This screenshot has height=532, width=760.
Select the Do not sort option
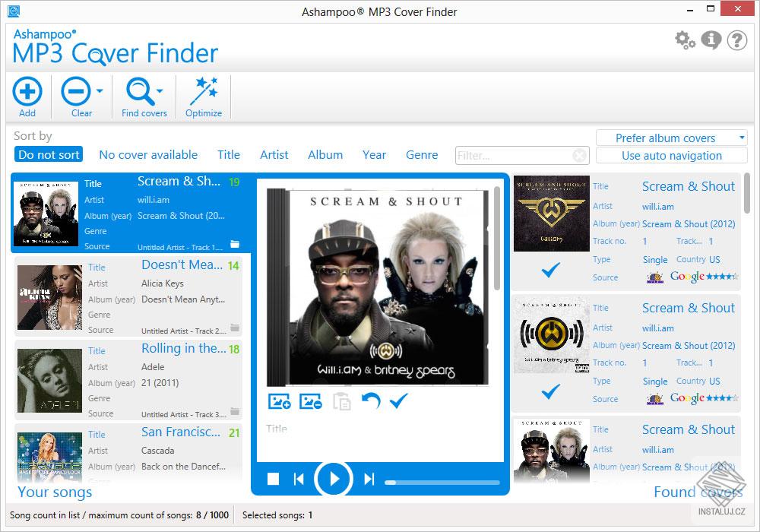tap(48, 154)
